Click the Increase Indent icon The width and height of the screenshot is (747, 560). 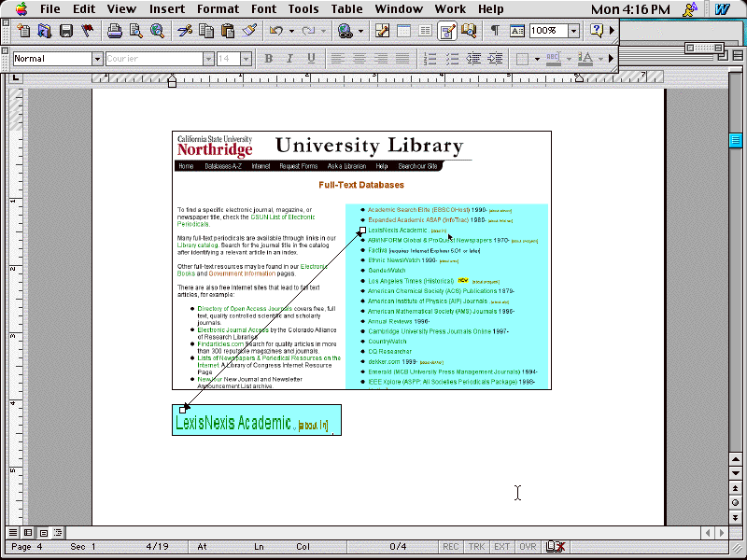coord(495,59)
